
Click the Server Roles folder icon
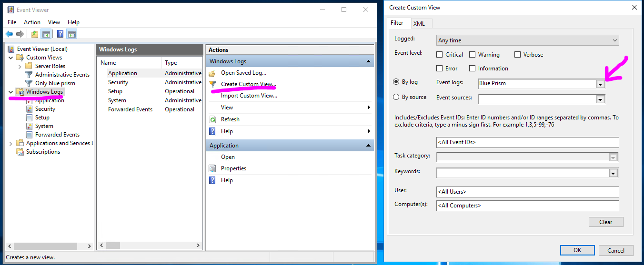[x=29, y=66]
